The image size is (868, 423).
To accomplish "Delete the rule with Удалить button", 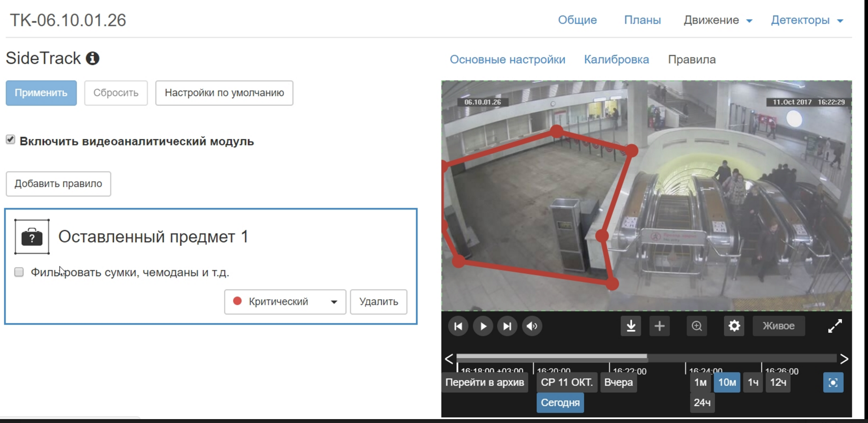I will (379, 302).
